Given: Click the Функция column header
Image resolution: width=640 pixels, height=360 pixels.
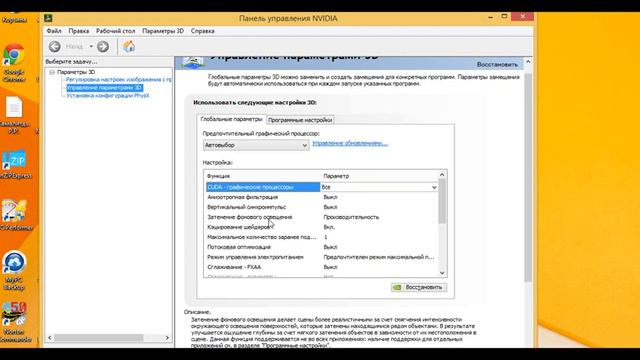Looking at the screenshot, I should click(218, 176).
